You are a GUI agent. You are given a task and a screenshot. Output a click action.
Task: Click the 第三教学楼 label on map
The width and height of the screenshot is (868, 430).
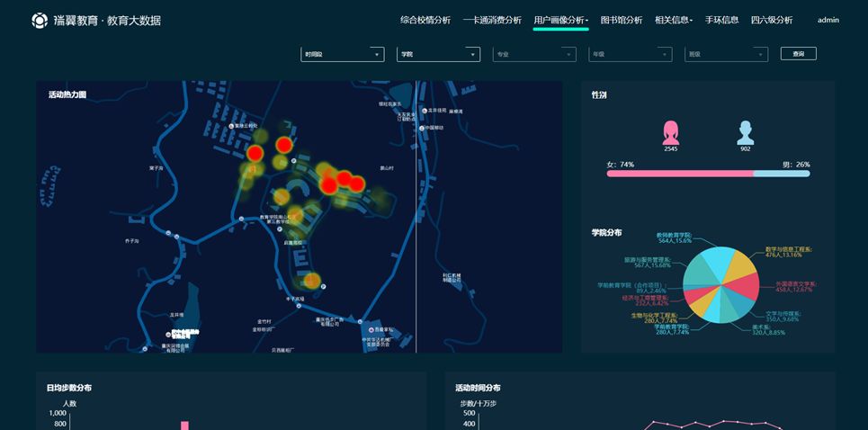tap(279, 221)
